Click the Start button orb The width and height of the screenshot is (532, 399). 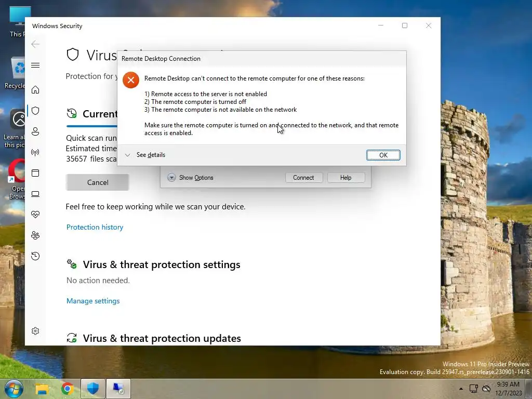[14, 389]
